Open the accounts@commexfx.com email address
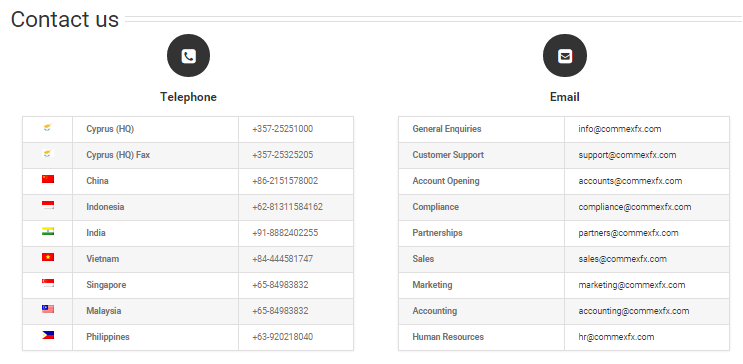 (x=630, y=181)
